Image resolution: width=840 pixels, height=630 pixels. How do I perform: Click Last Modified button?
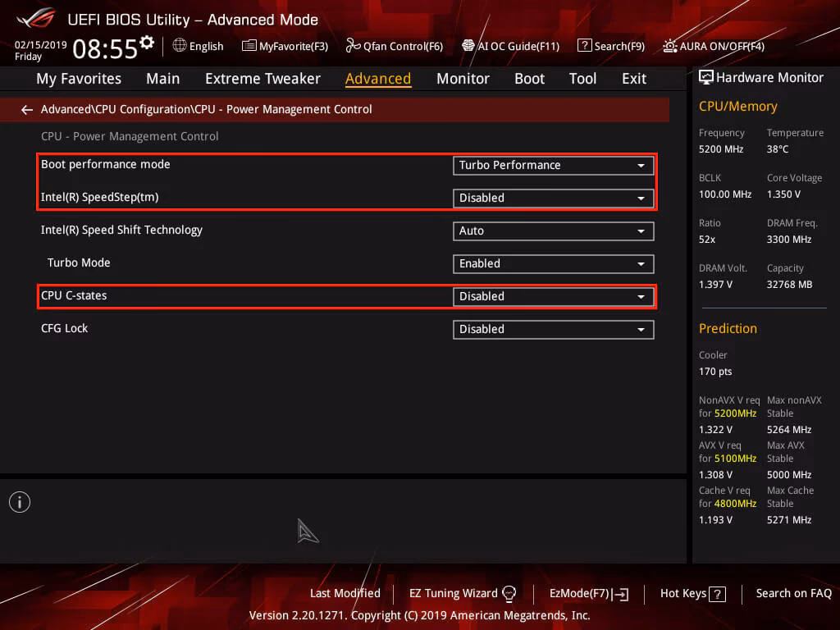345,594
